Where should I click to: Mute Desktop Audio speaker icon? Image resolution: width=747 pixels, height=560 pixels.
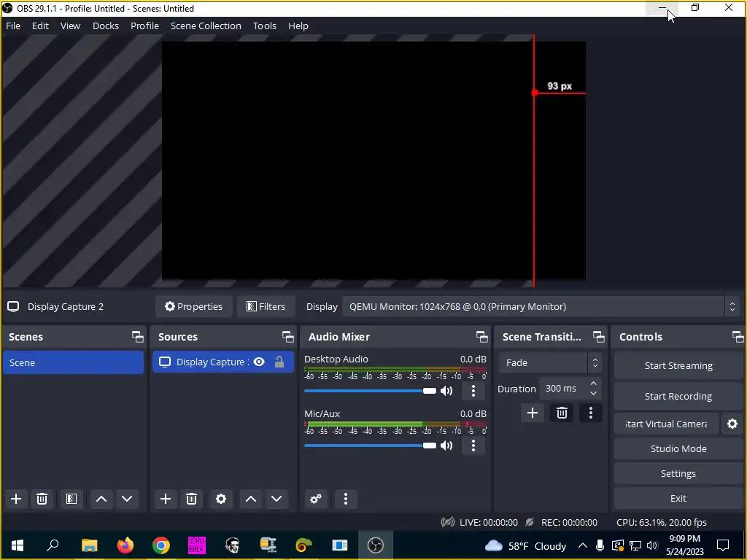(446, 391)
